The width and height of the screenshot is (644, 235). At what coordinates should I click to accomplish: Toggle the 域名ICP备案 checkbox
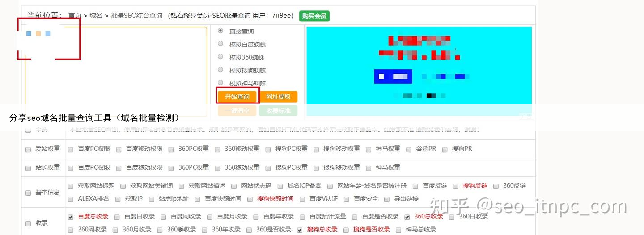pos(280,186)
